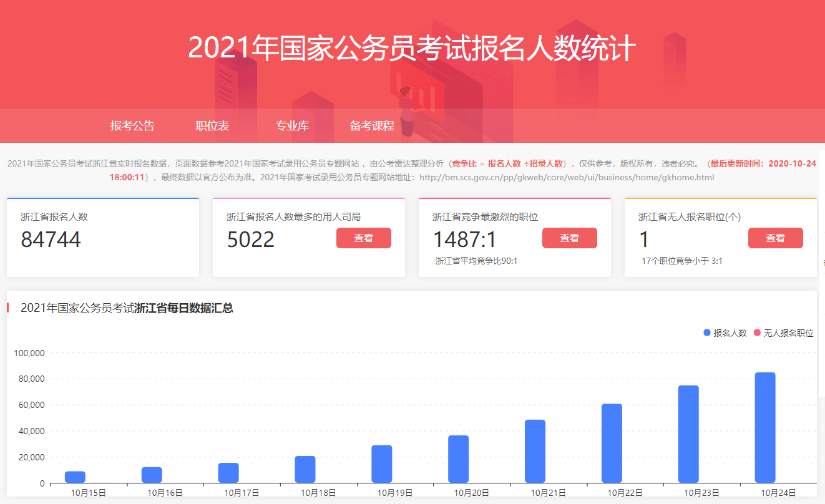
Task: Click the 17个职位竞争小于 3:1 text
Action: (x=682, y=261)
